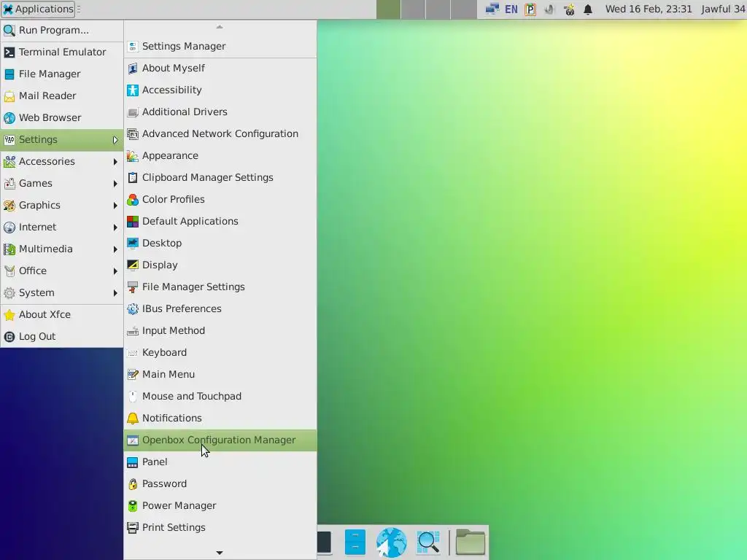The width and height of the screenshot is (747, 560).
Task: Expand the Multimedia category
Action: point(62,249)
